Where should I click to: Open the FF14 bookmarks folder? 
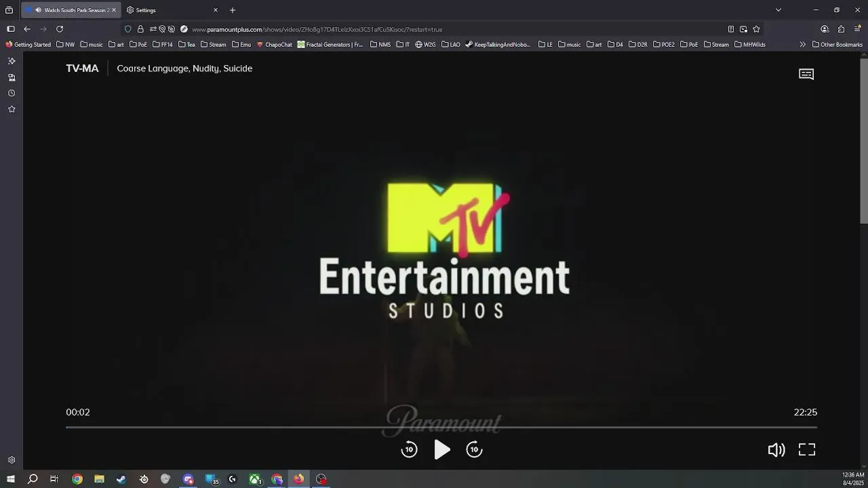coord(163,45)
